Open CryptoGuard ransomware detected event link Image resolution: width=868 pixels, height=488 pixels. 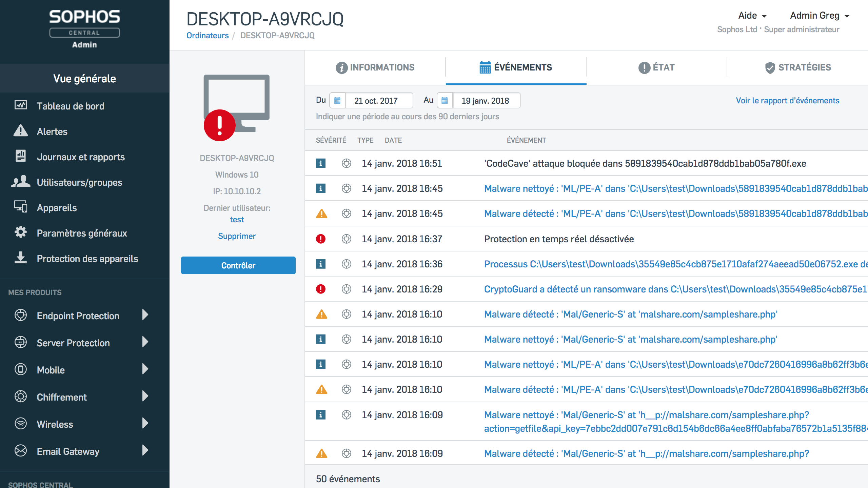pos(675,289)
